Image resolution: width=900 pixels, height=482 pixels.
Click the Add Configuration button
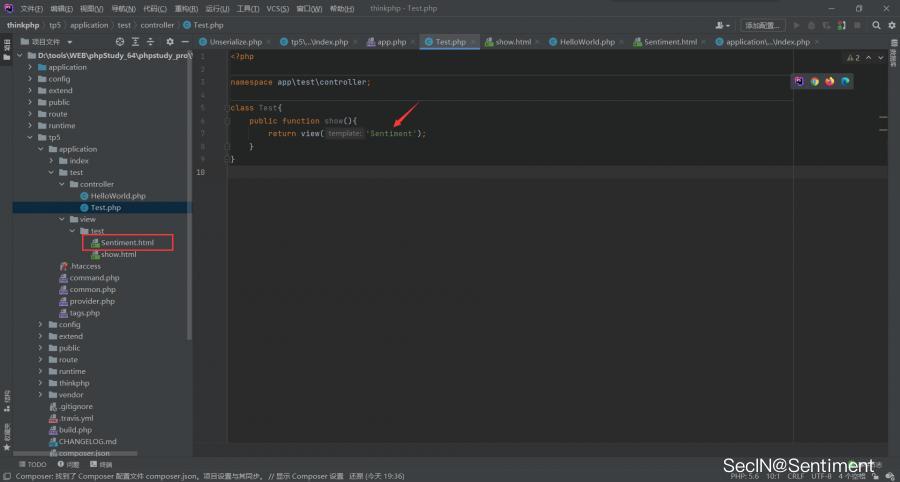[x=763, y=25]
